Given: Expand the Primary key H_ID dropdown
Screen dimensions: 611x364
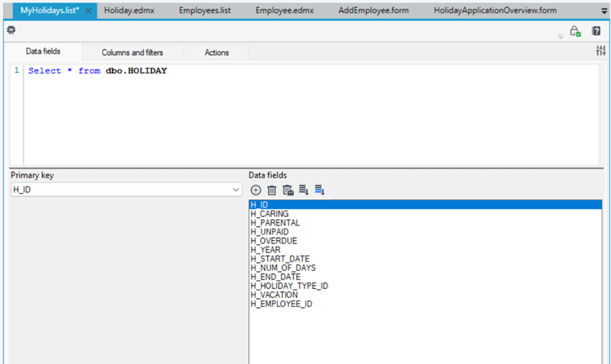Looking at the screenshot, I should coord(236,189).
